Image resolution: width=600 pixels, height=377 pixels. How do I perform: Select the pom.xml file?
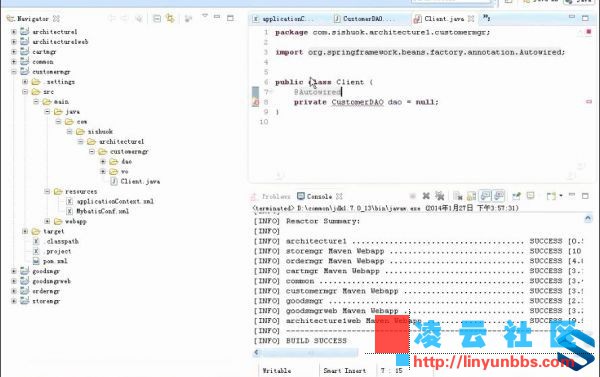55,261
